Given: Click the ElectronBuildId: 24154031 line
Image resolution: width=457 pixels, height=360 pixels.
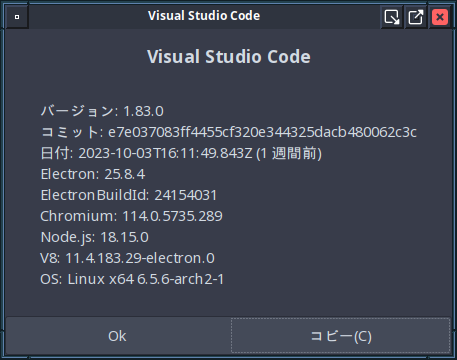Looking at the screenshot, I should click(x=129, y=195).
